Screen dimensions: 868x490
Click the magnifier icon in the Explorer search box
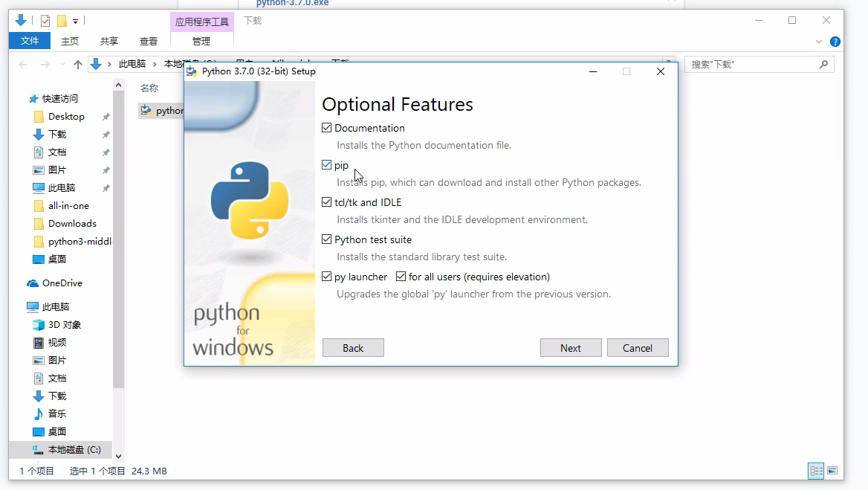click(x=823, y=64)
